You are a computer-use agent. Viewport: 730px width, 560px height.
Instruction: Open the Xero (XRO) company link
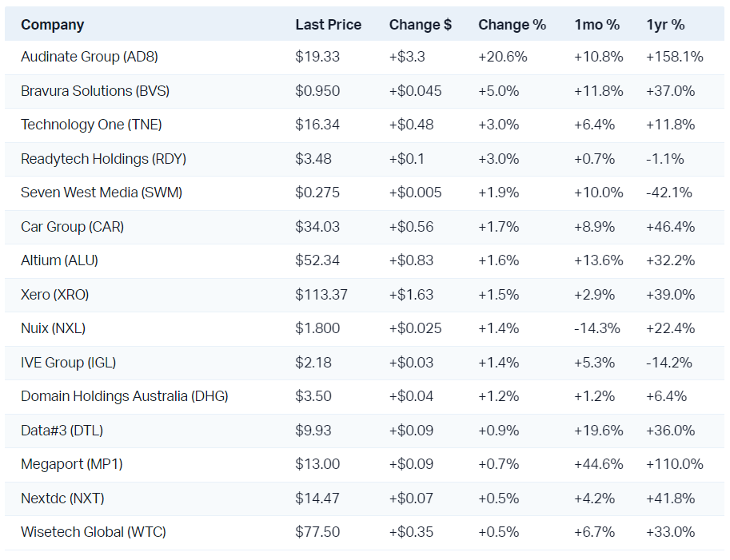click(x=54, y=295)
